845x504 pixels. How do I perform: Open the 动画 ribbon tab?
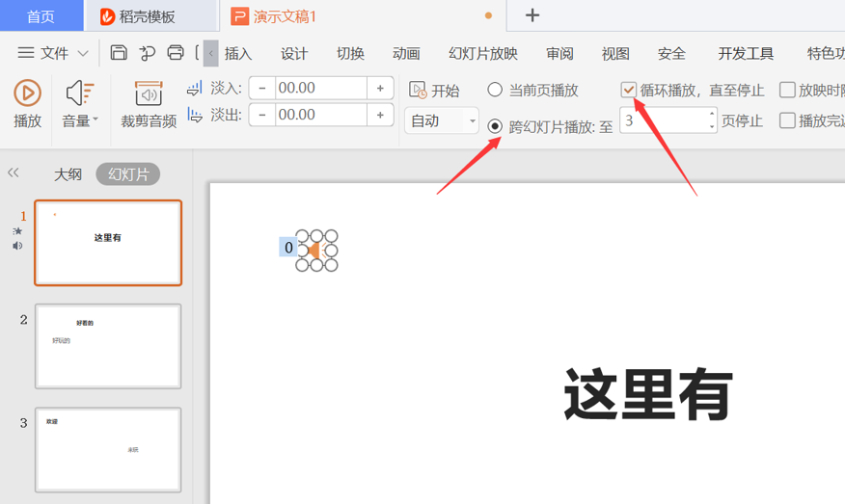click(x=406, y=53)
